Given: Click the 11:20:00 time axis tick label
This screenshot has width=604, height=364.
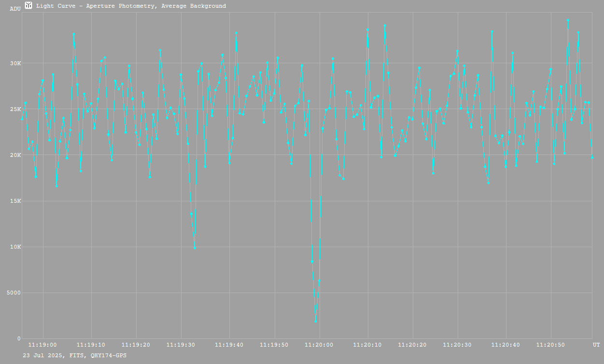Looking at the screenshot, I should pos(319,345).
